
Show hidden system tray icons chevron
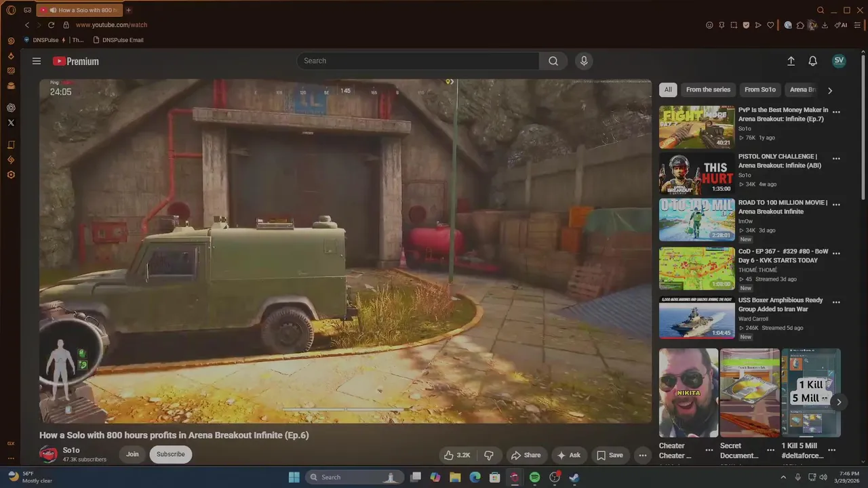[x=784, y=477]
